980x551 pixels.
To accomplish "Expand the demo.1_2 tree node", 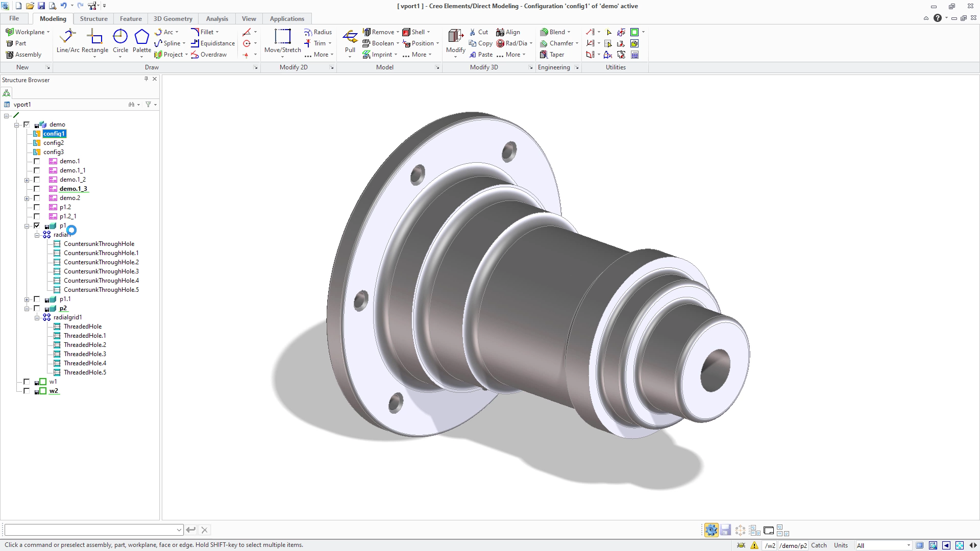I will (27, 180).
